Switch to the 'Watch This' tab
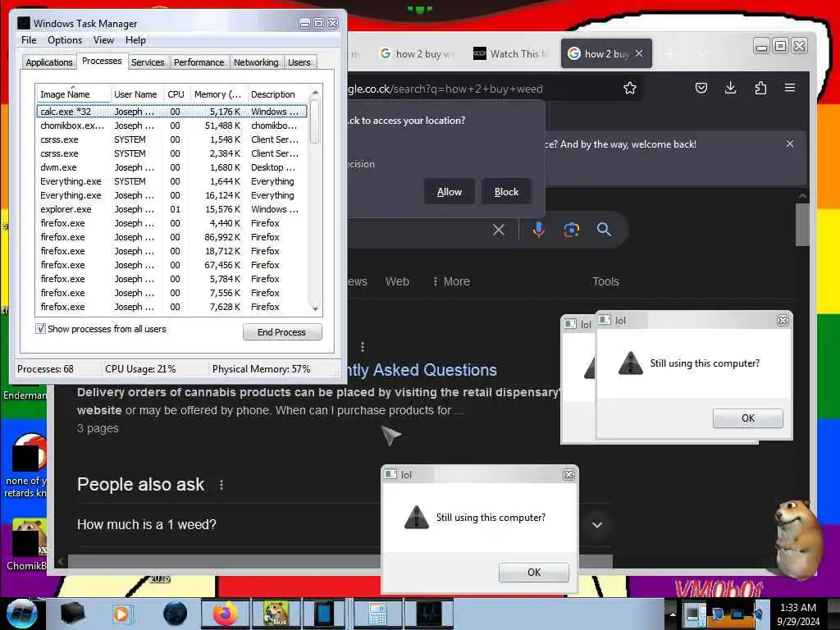The width and height of the screenshot is (840, 630). click(x=510, y=53)
